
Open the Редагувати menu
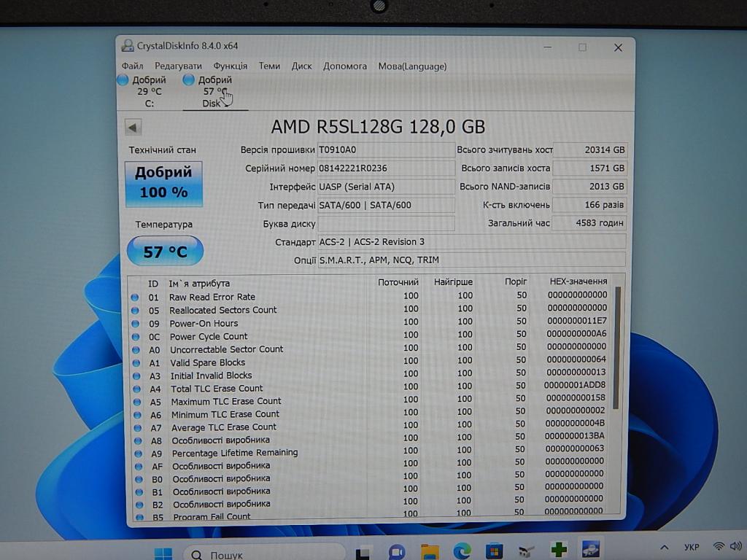pos(178,66)
